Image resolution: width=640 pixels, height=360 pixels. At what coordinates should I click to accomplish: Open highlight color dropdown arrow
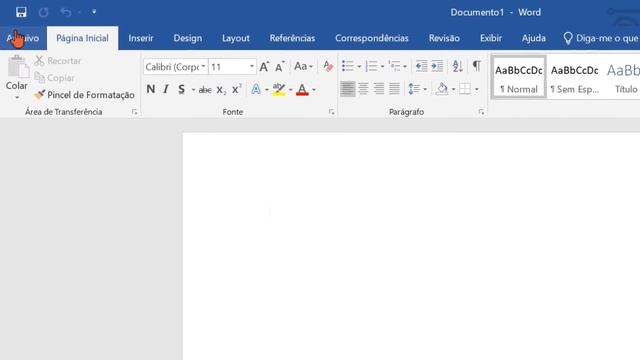tap(291, 90)
